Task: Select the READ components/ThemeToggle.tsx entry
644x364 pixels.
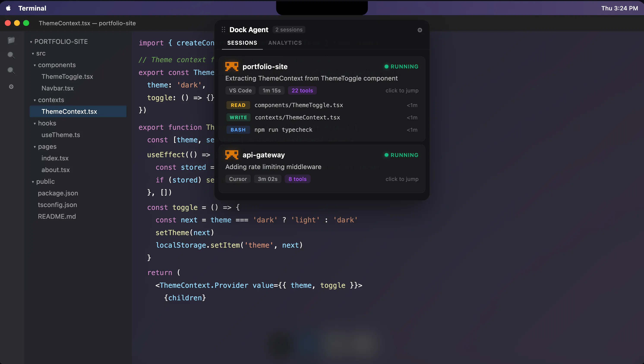Action: [322, 105]
